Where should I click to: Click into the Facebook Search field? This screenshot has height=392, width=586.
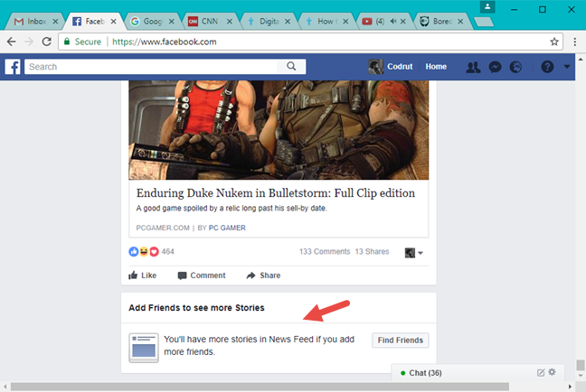tap(151, 67)
